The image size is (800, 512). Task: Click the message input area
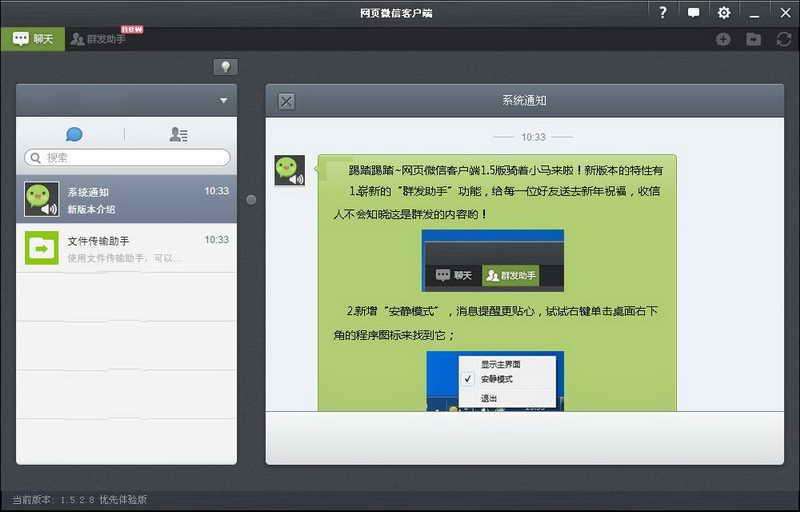click(x=524, y=438)
